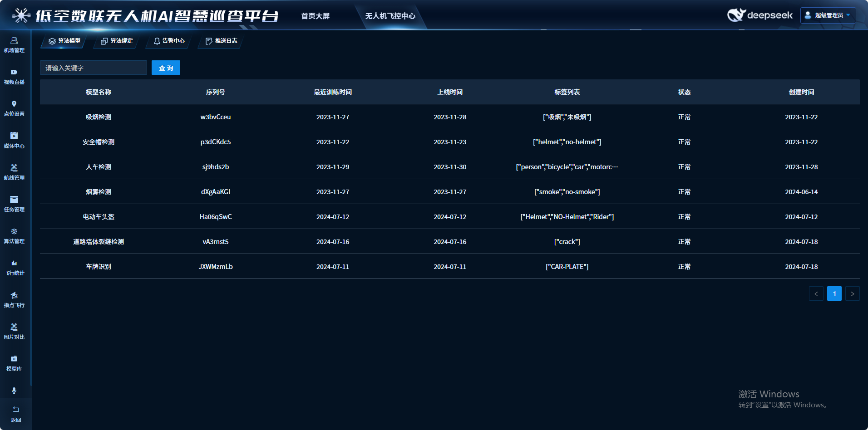This screenshot has height=430, width=868.
Task: Click creation date 2024-06-14
Action: pyautogui.click(x=801, y=192)
